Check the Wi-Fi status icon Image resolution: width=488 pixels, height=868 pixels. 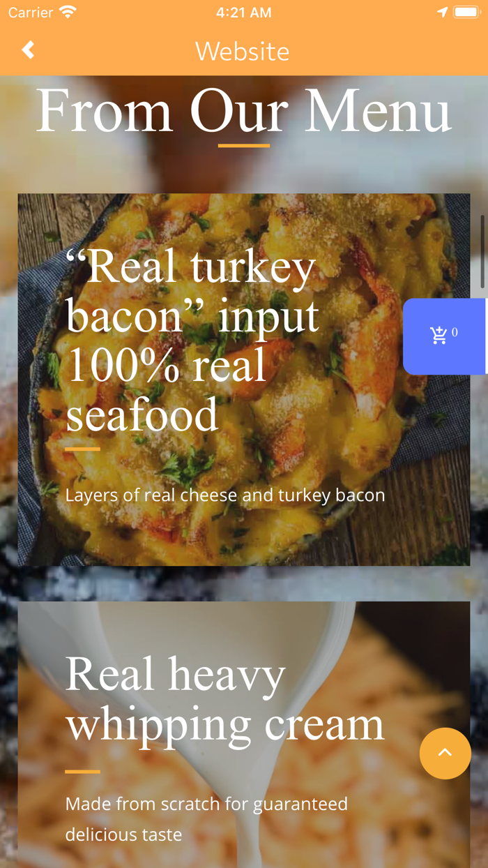(x=68, y=13)
